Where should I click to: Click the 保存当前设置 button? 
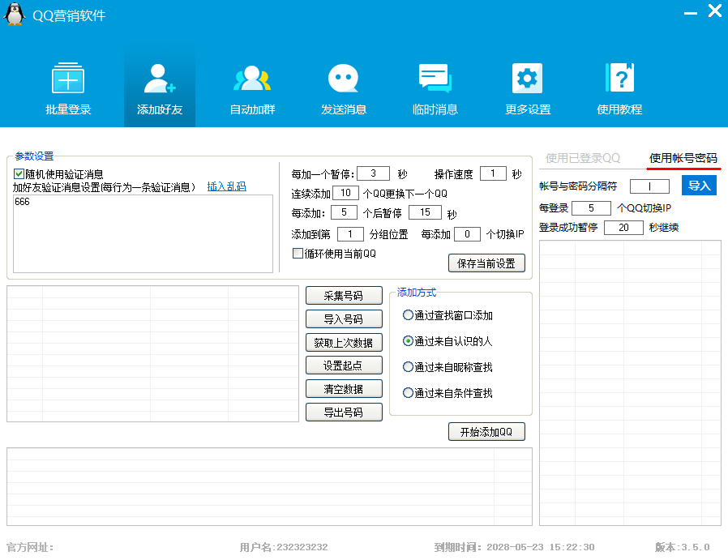tap(486, 263)
